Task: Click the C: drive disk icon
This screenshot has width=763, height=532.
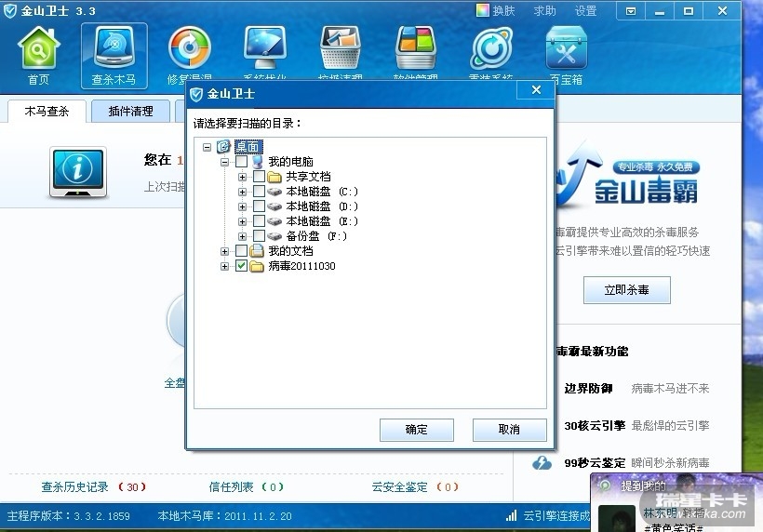Action: (274, 192)
